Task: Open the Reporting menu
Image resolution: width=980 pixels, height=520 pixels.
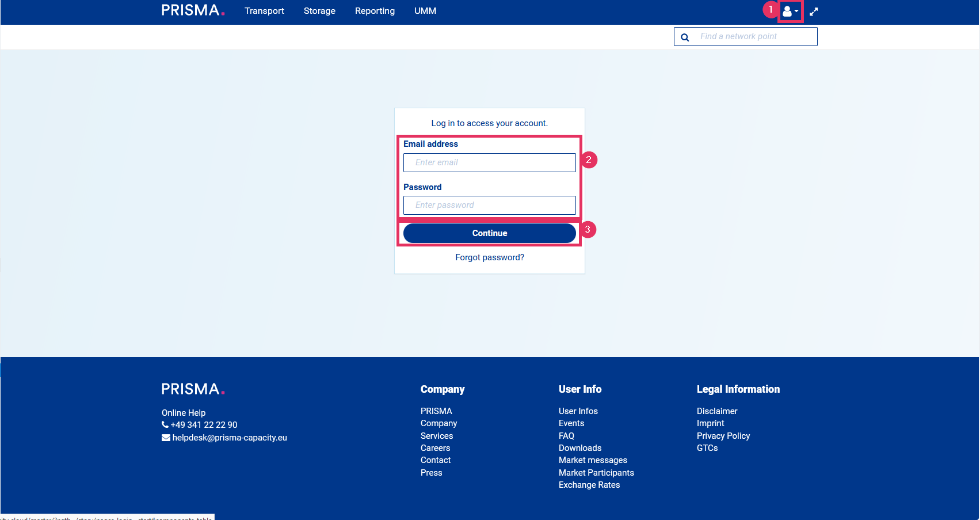Action: pos(375,11)
